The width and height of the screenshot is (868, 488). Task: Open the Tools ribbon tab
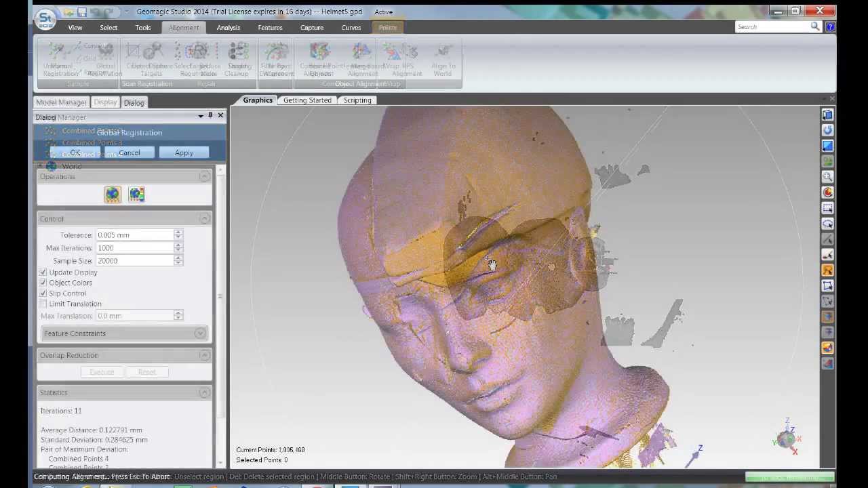point(142,28)
